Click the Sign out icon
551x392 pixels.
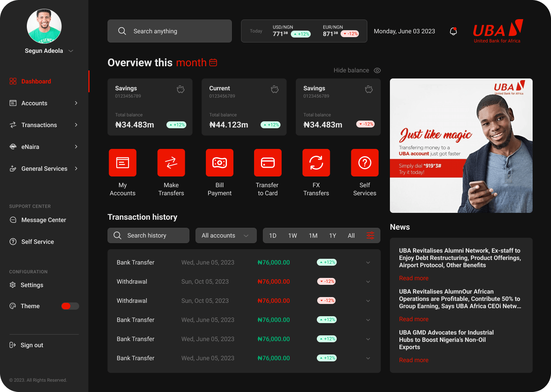[13, 345]
